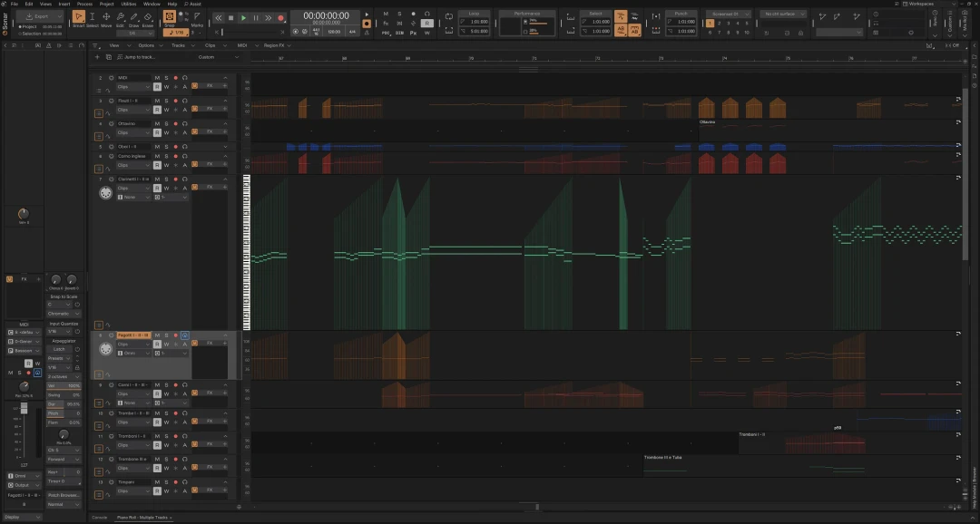Click the inspector Pan knob
This screenshot has width=980, height=524.
coord(24,387)
